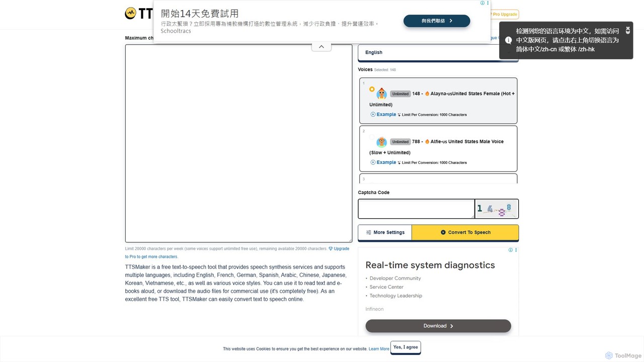Select the Alayna voice radio button
The width and height of the screenshot is (644, 362).
point(372,89)
